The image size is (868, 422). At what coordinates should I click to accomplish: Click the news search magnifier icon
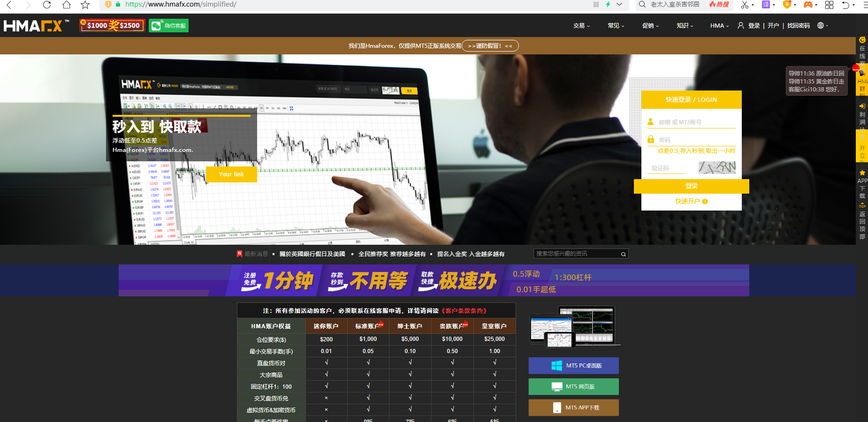pos(624,254)
